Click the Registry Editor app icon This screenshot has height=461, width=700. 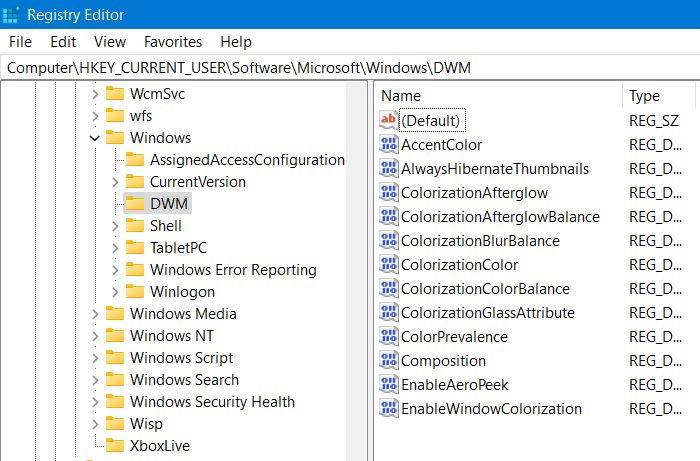tap(10, 14)
